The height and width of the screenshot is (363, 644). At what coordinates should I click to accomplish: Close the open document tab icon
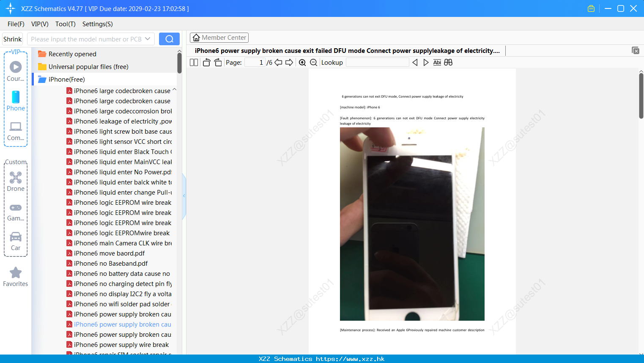(636, 50)
